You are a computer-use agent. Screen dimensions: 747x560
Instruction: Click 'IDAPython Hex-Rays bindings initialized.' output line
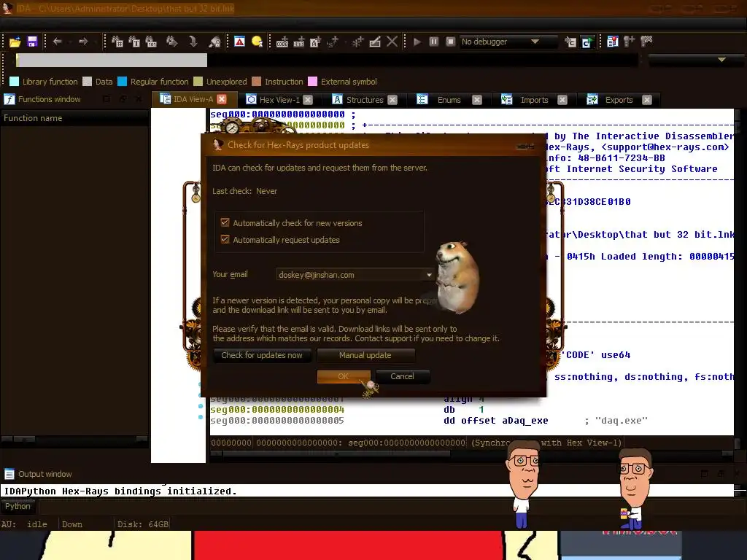pyautogui.click(x=120, y=491)
